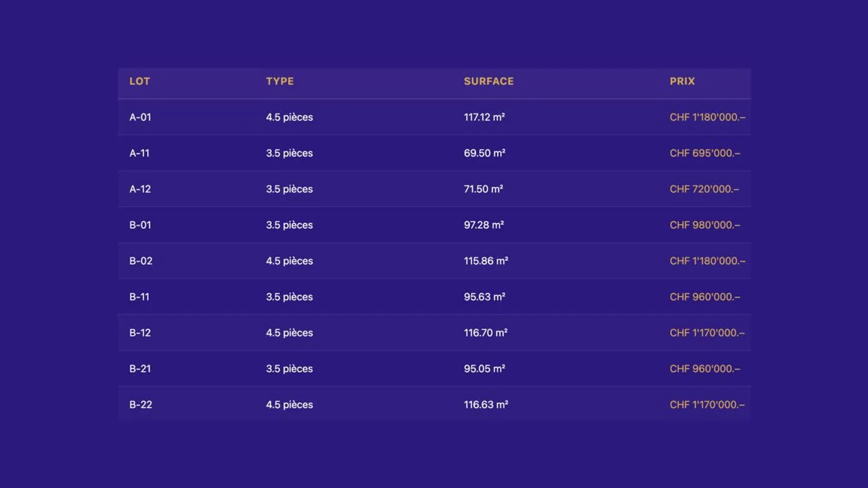
Task: Click the 71.50 m² surface cell
Action: pyautogui.click(x=483, y=189)
